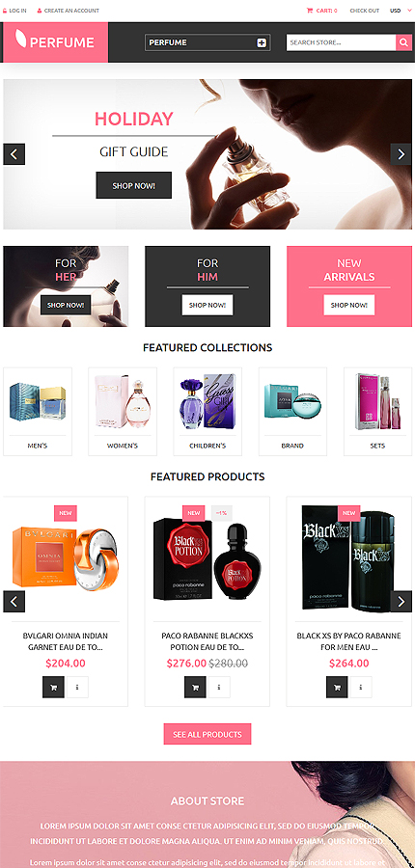Viewport: 415px width, 868px height.
Task: View info for Paco Rabanne BlackXS Potion
Action: (x=219, y=688)
